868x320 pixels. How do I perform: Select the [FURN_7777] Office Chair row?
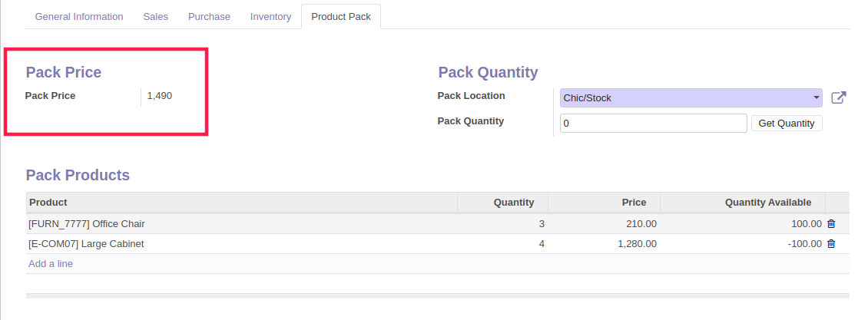(437, 224)
